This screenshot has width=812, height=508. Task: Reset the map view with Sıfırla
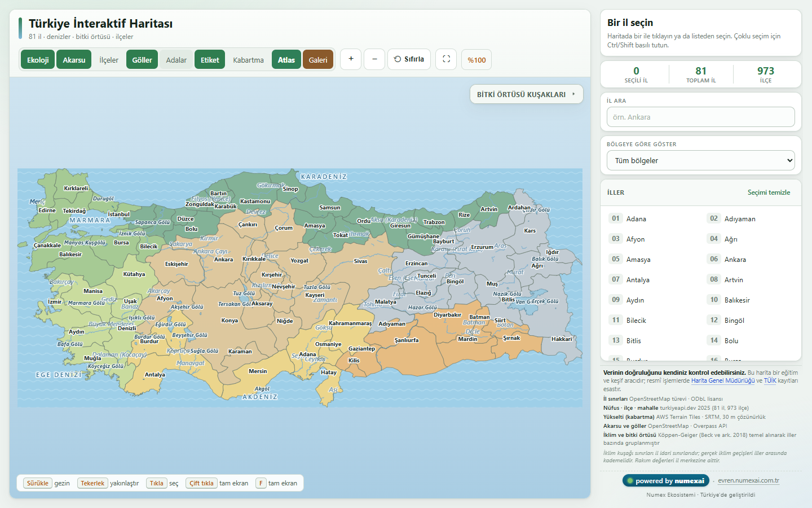pyautogui.click(x=409, y=59)
